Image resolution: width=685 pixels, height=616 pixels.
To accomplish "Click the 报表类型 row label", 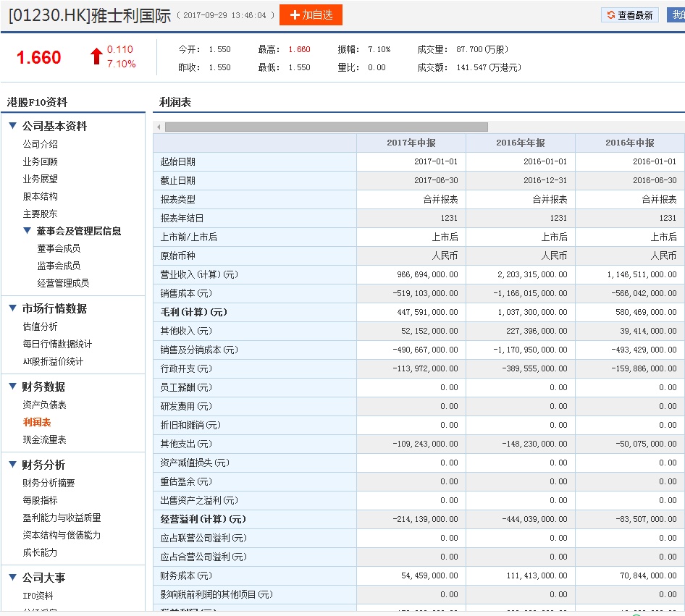I will [178, 200].
